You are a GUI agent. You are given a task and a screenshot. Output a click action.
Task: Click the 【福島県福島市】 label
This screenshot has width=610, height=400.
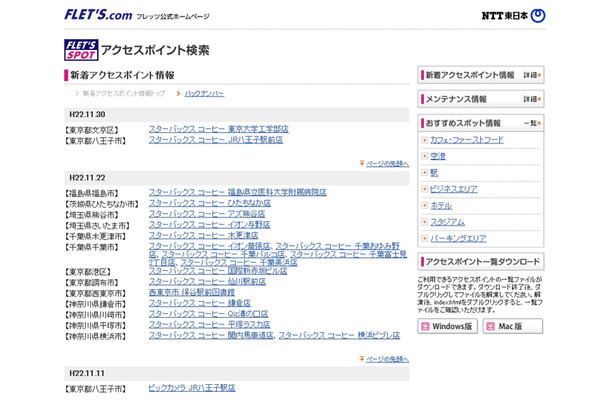[x=91, y=193]
